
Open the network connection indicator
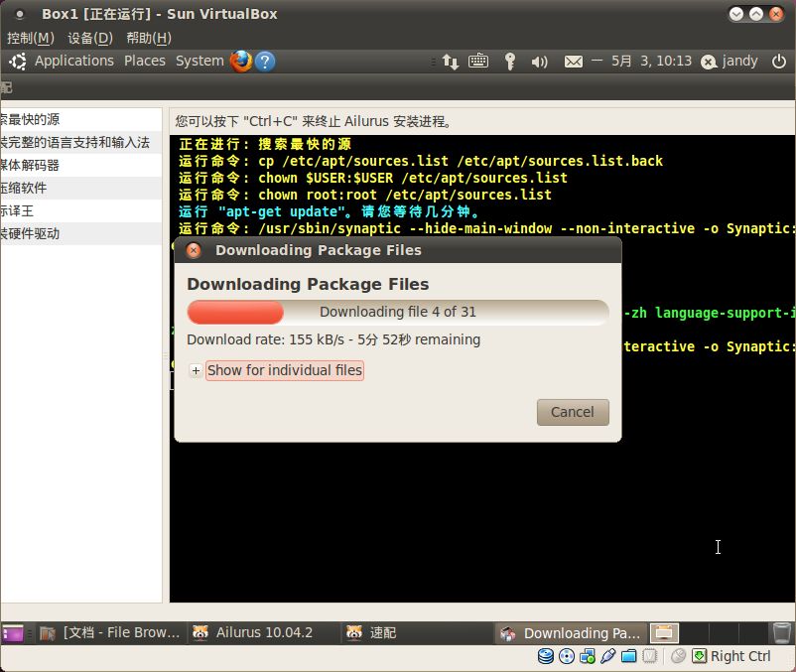[451, 62]
